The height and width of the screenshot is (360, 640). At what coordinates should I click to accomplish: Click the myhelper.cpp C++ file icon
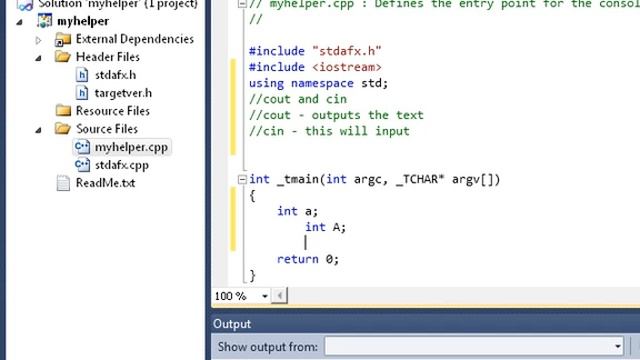click(x=82, y=147)
